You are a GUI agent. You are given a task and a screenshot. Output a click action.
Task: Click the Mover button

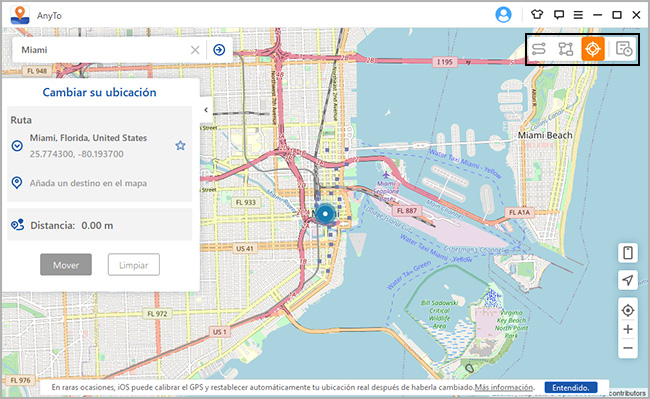(x=66, y=265)
